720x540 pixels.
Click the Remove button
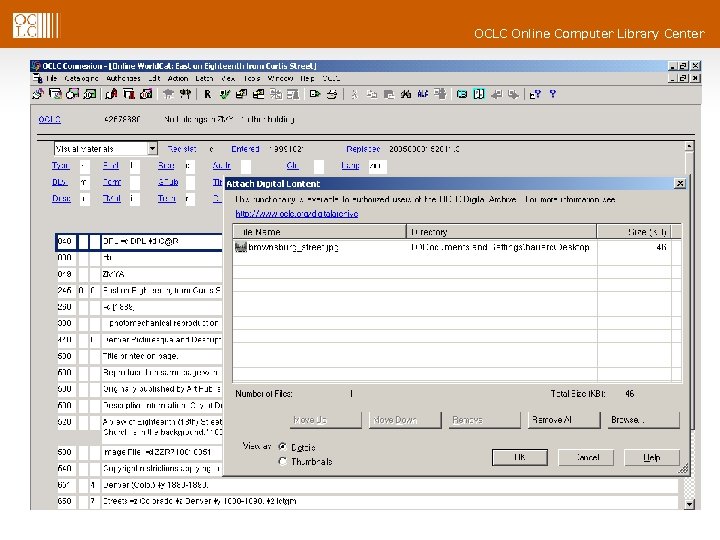click(x=484, y=420)
